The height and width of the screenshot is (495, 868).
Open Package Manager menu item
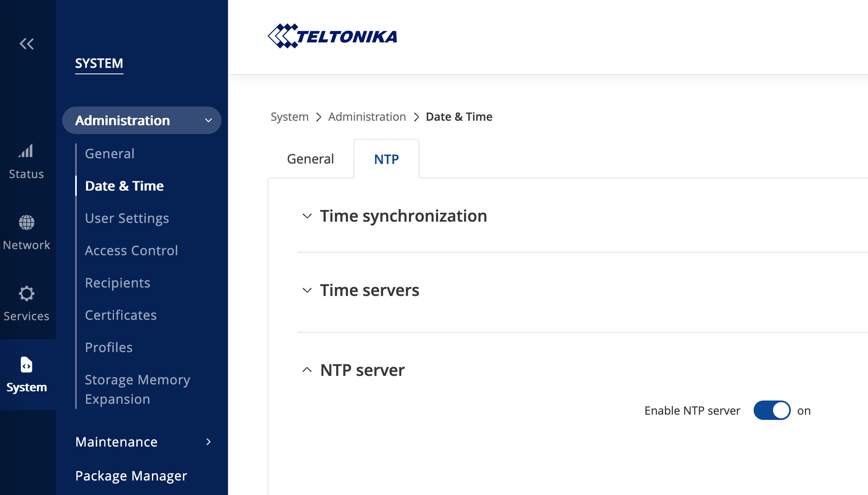point(131,476)
